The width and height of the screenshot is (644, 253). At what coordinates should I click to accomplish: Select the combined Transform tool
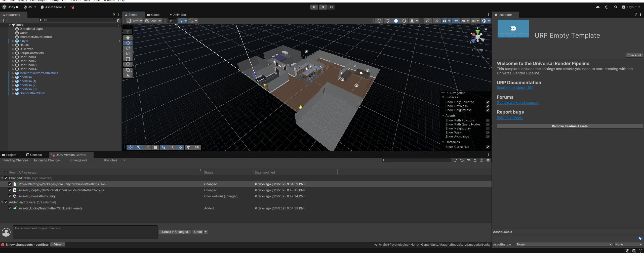point(128,64)
